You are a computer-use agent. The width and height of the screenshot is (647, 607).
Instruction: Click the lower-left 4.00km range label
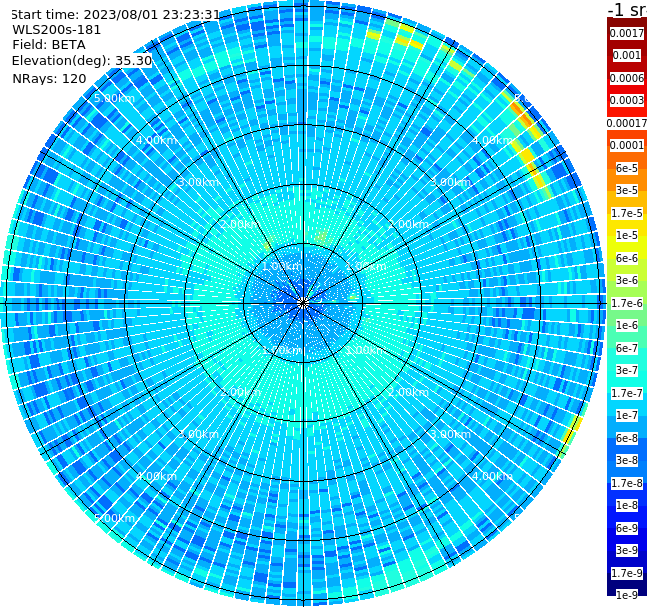tap(156, 476)
